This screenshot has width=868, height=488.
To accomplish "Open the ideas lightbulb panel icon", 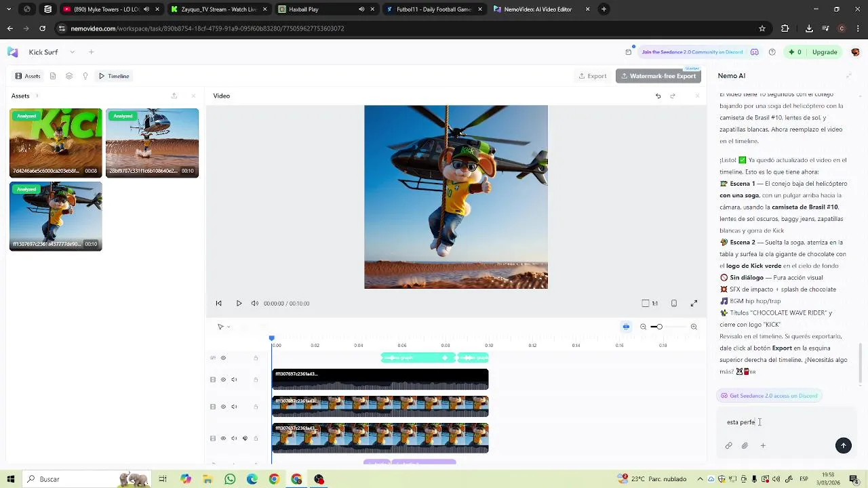I will 85,76.
